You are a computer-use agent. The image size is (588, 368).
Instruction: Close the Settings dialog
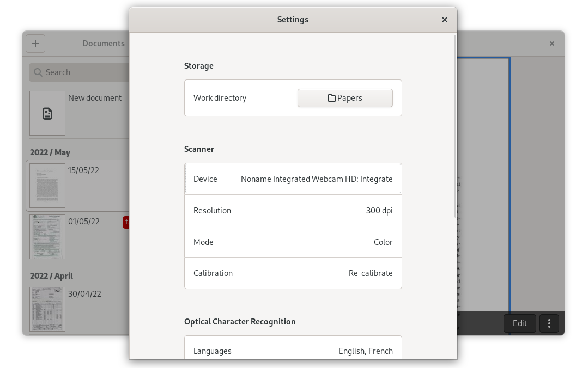(444, 20)
